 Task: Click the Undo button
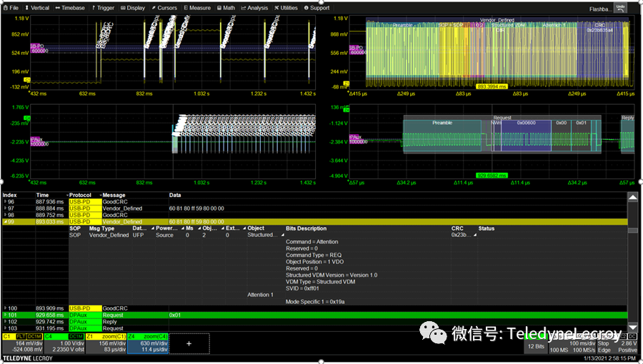coord(620,8)
